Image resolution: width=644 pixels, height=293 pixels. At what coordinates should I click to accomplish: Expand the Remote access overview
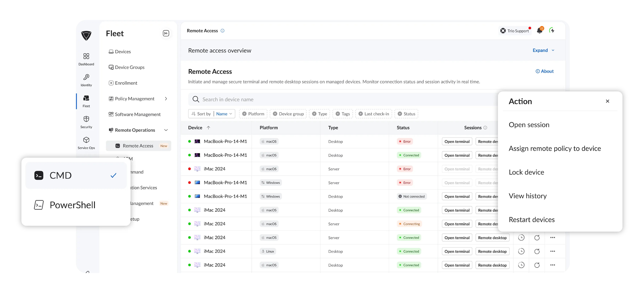click(544, 50)
